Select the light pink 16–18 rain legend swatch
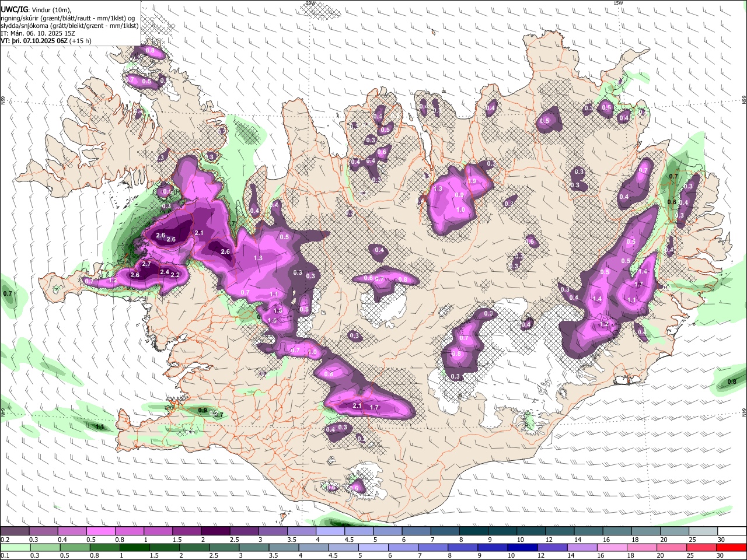Image resolution: width=747 pixels, height=560 pixels. tap(613, 547)
